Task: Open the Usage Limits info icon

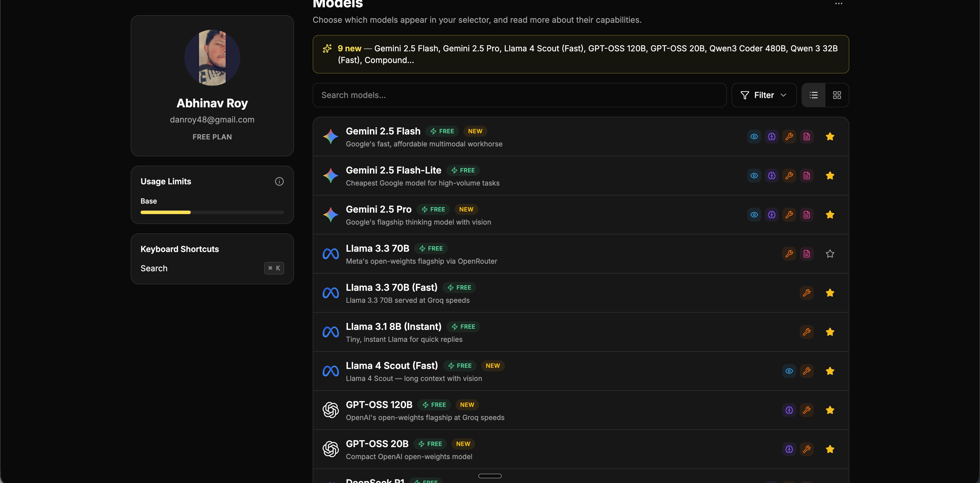Action: click(279, 181)
